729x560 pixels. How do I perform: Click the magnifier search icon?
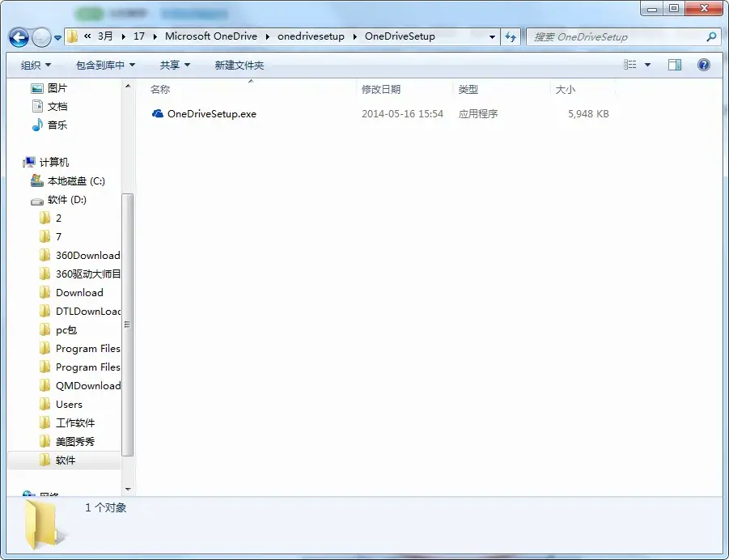[711, 36]
